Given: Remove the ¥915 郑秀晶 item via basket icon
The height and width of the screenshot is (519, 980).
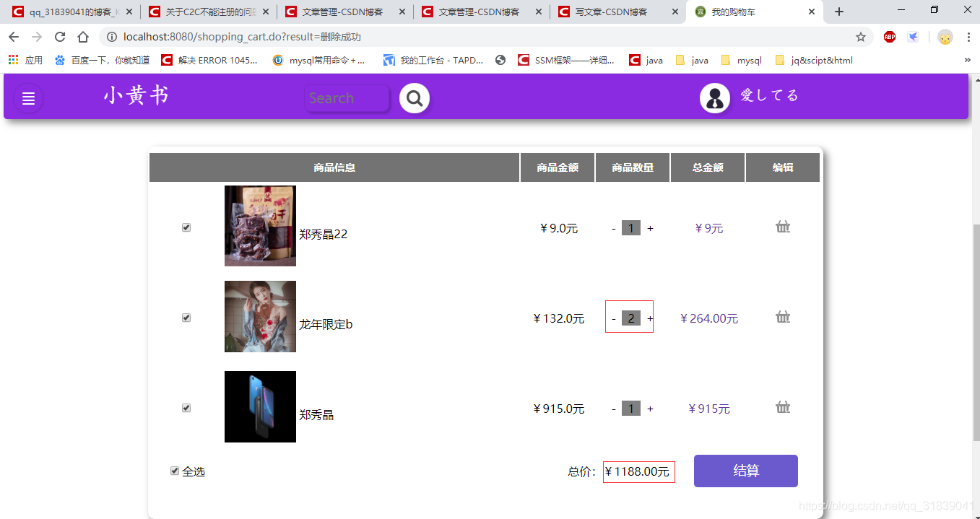Looking at the screenshot, I should pos(783,408).
